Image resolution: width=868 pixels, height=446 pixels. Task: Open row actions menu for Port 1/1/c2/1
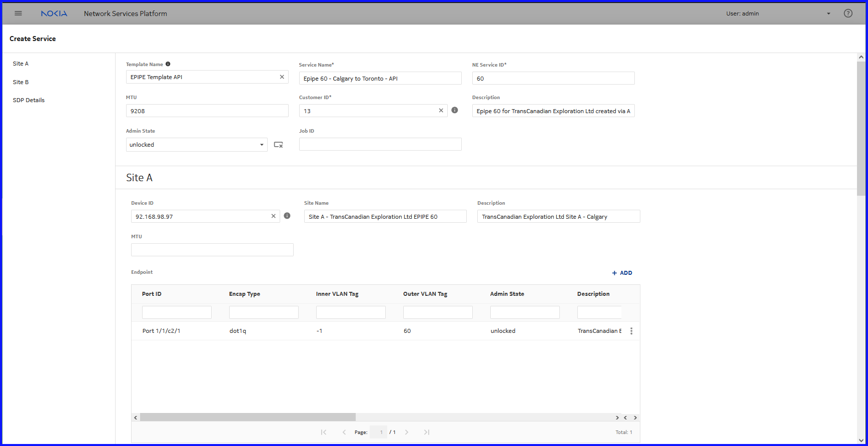631,331
